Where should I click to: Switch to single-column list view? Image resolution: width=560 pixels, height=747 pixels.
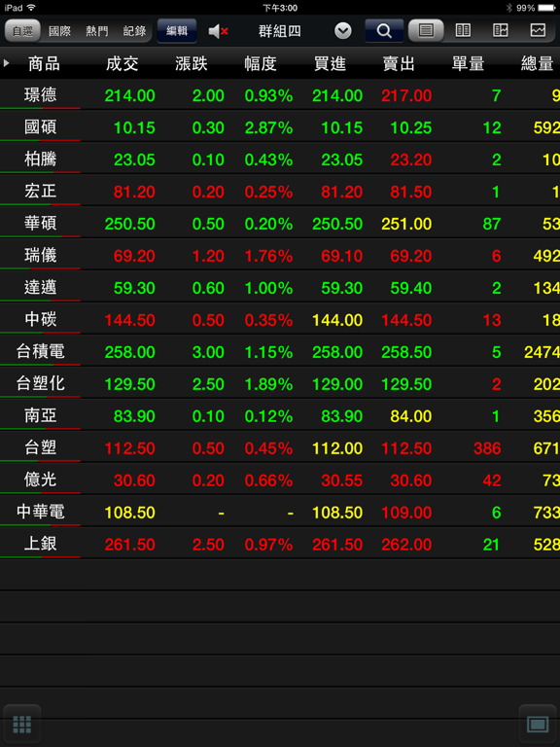click(x=426, y=31)
